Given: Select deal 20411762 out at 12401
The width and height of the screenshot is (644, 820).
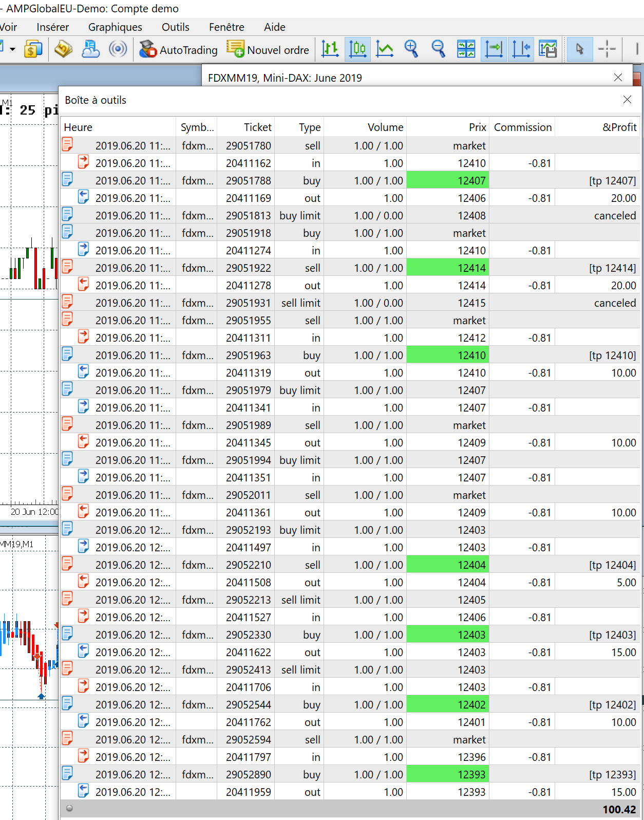Looking at the screenshot, I should coord(350,722).
